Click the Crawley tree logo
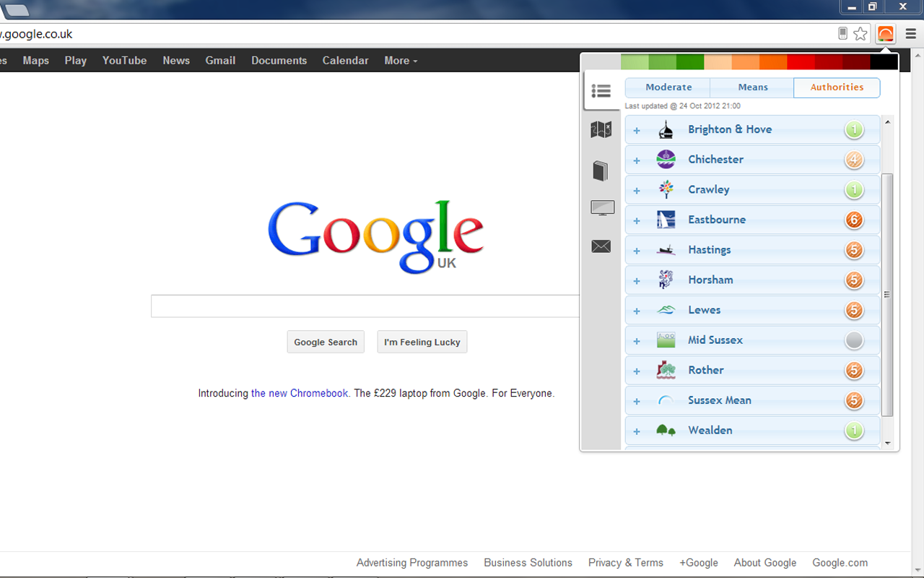This screenshot has height=578, width=924. pyautogui.click(x=666, y=189)
